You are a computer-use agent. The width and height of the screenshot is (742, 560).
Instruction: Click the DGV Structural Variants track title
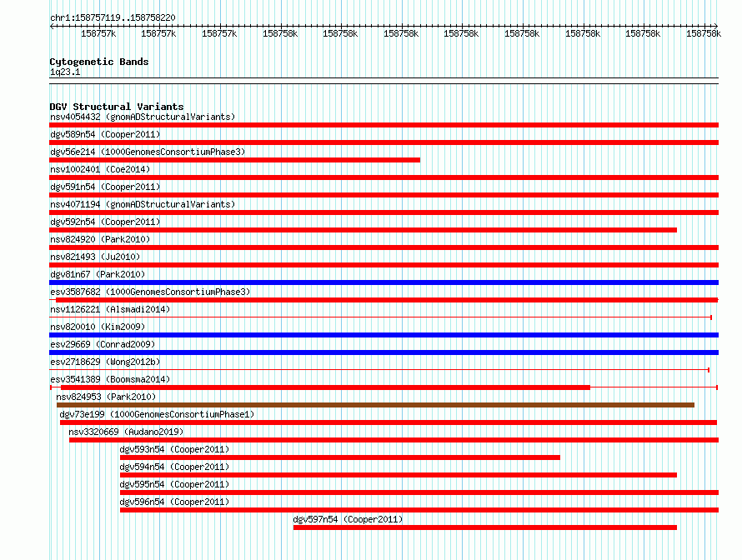117,107
